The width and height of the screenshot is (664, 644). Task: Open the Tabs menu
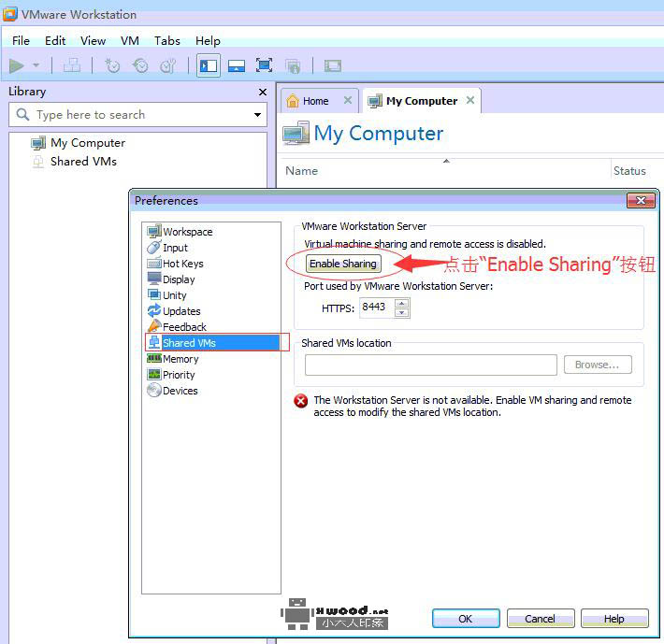(x=167, y=40)
